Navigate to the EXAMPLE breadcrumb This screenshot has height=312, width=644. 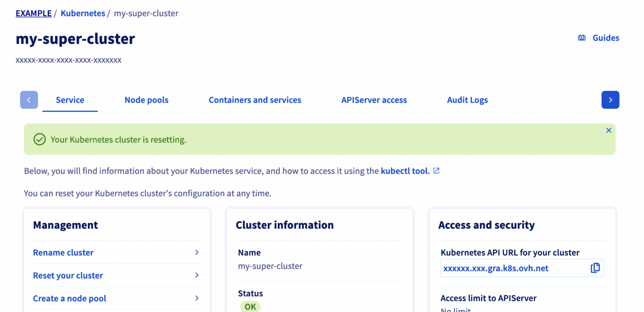(x=34, y=13)
